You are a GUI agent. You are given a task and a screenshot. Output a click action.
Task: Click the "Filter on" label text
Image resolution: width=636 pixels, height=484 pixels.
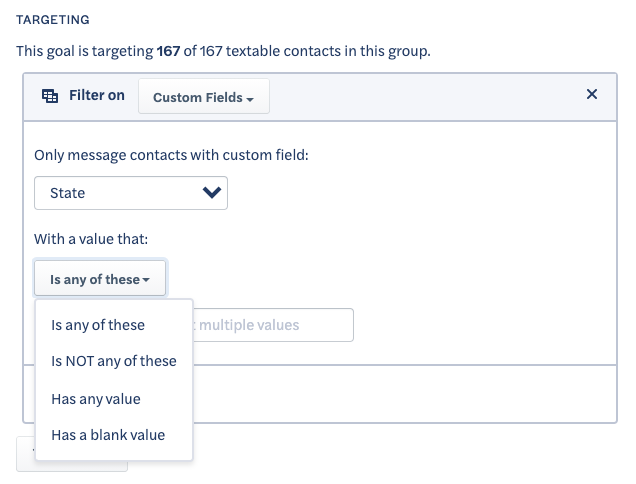coord(97,95)
